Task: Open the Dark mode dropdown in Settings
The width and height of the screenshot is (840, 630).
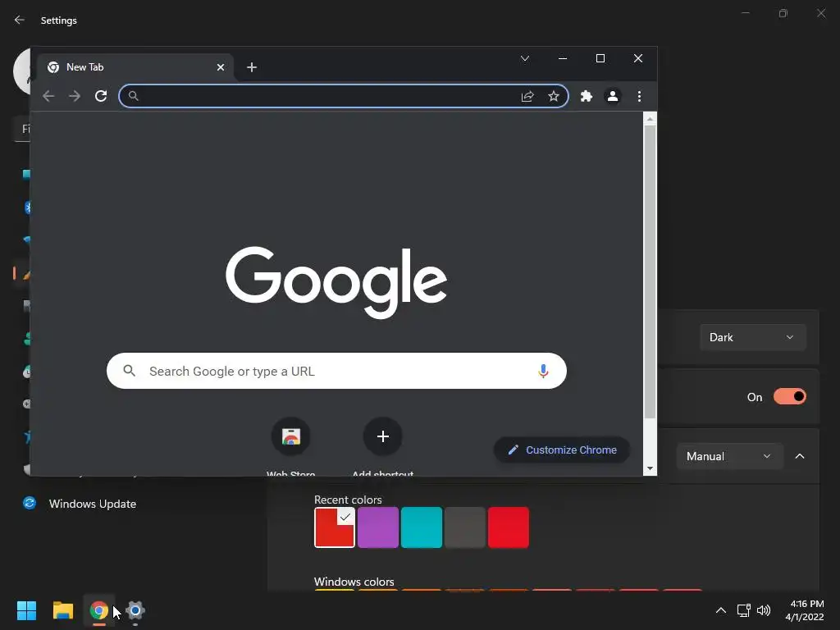Action: 753,337
